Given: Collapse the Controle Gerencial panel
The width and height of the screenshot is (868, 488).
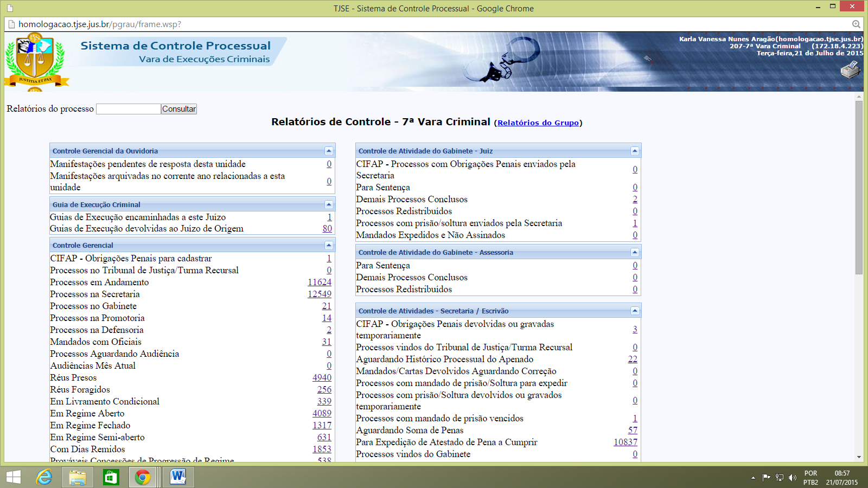Looking at the screenshot, I should [x=328, y=245].
